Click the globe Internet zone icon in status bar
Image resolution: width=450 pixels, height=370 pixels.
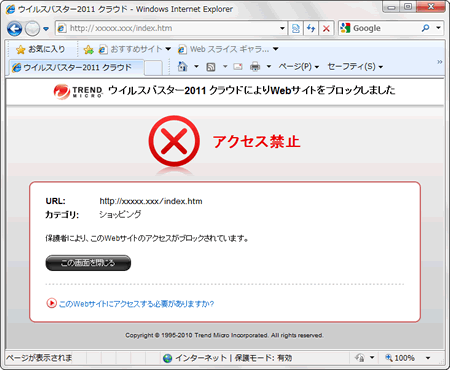click(x=168, y=358)
